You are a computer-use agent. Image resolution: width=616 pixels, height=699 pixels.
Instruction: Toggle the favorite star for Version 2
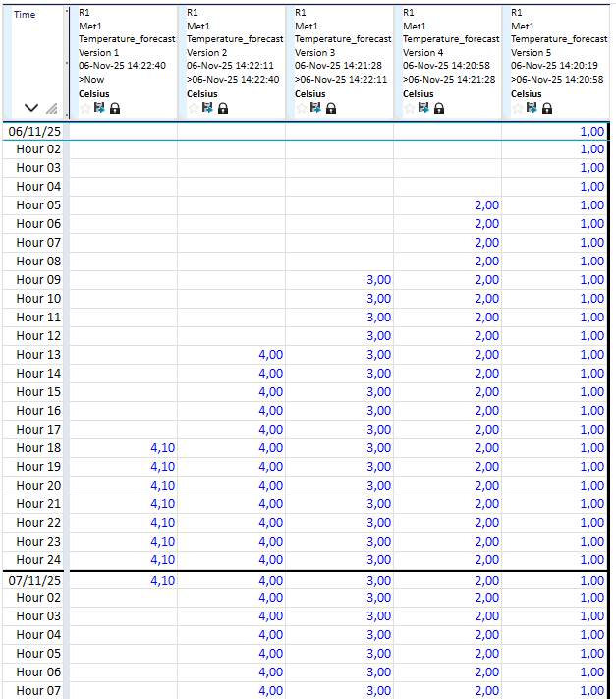pyautogui.click(x=193, y=108)
